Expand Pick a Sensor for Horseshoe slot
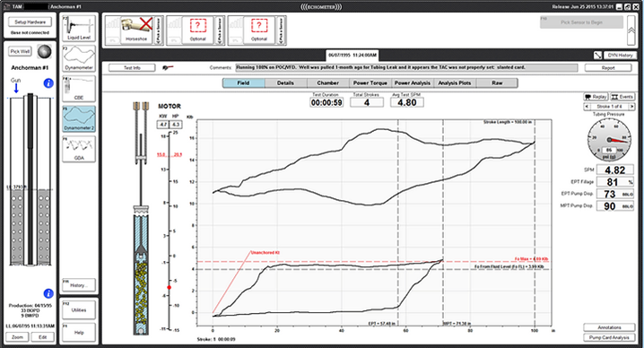The width and height of the screenshot is (644, 348). pos(158,30)
